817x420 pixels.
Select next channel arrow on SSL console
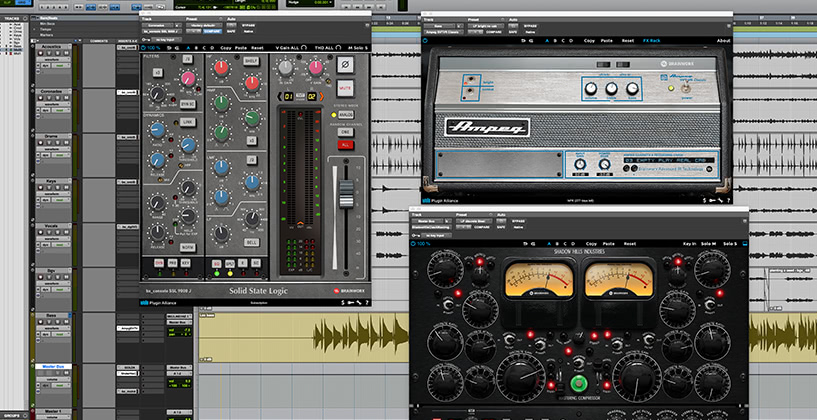coord(321,96)
